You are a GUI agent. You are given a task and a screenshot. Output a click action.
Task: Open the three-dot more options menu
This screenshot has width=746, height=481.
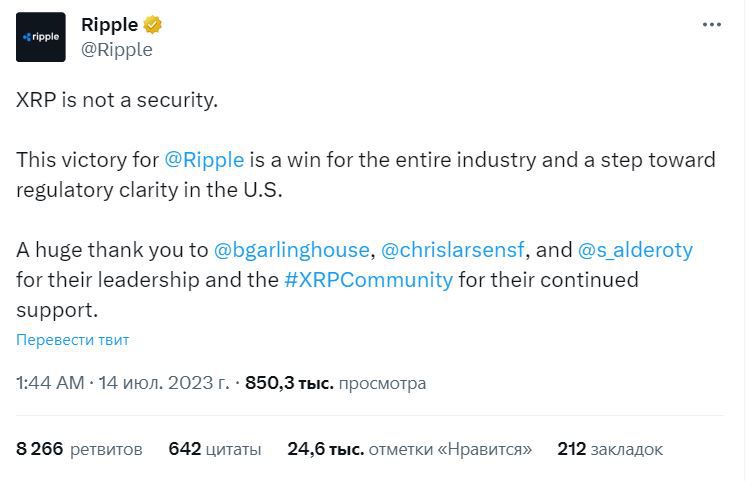[x=711, y=26]
